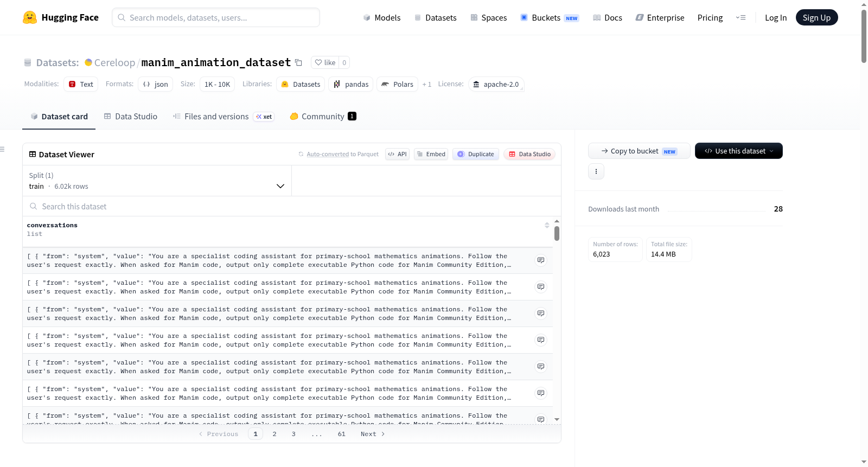Open comment icon on third conversation row
The width and height of the screenshot is (868, 467).
(x=541, y=314)
